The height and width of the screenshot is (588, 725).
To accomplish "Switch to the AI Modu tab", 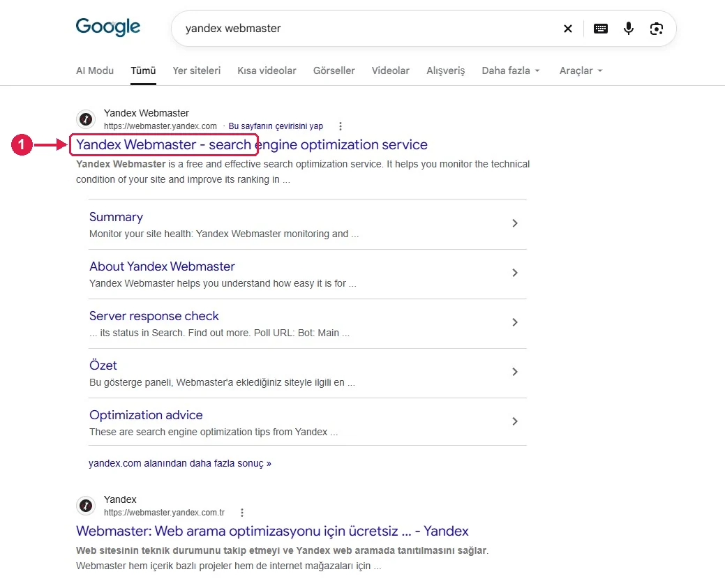I will click(x=95, y=70).
